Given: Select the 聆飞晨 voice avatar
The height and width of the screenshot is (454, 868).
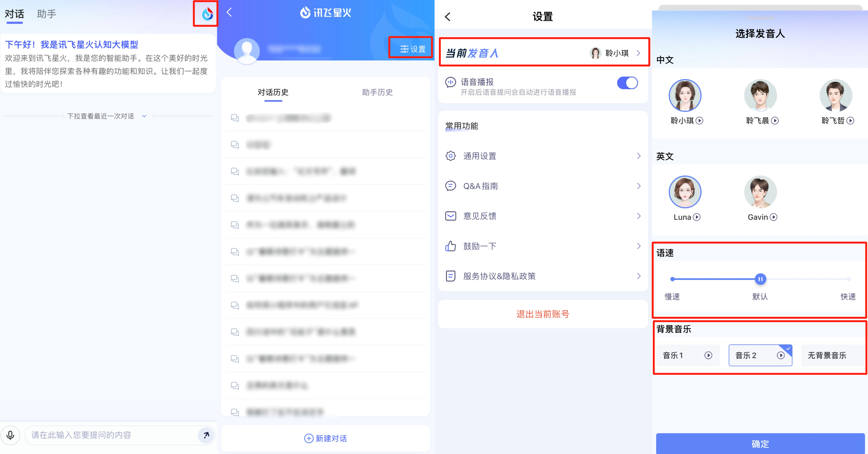Looking at the screenshot, I should (x=760, y=96).
